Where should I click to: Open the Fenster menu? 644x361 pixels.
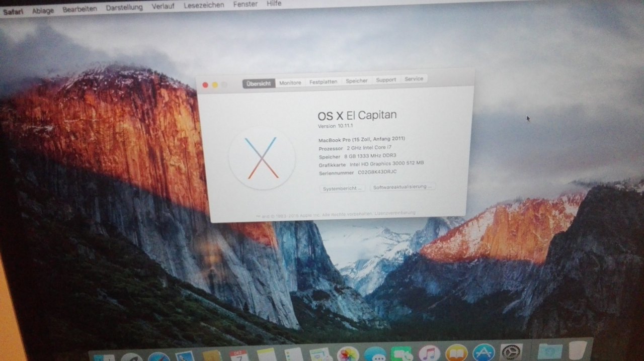click(x=245, y=4)
